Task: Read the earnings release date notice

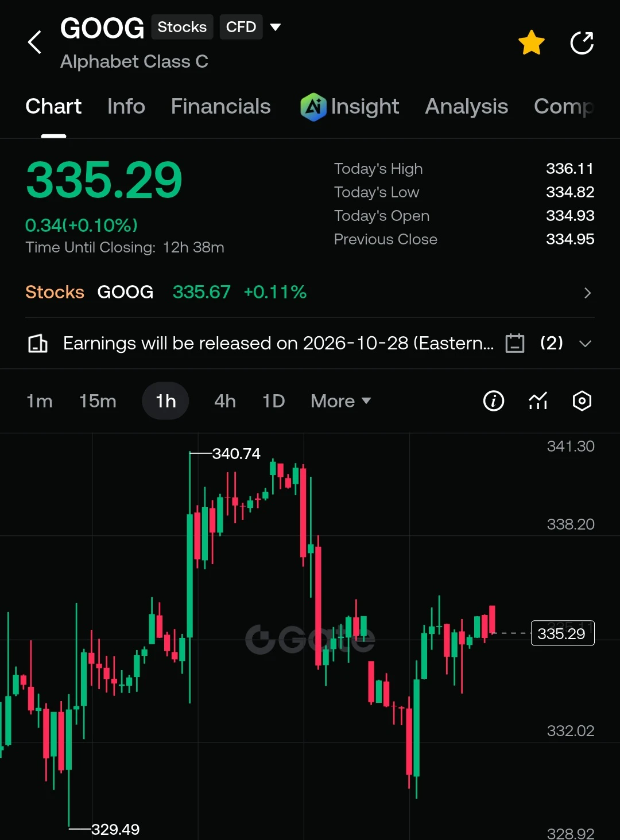Action: [x=278, y=343]
